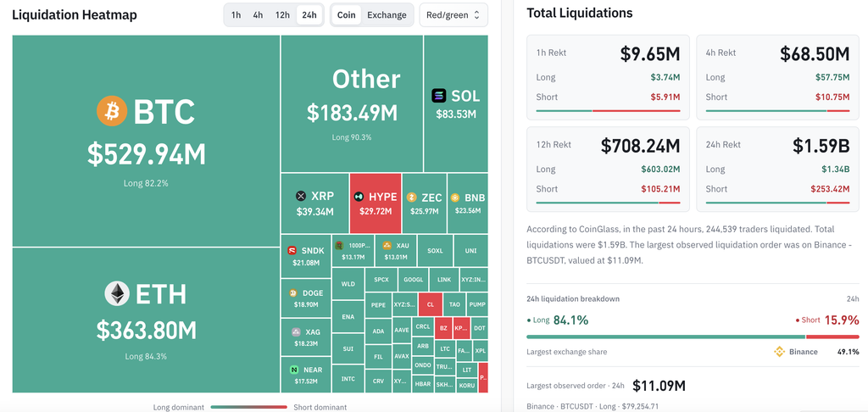The image size is (868, 412).
Task: Click the Dogecoin logo icon
Action: pyautogui.click(x=292, y=293)
